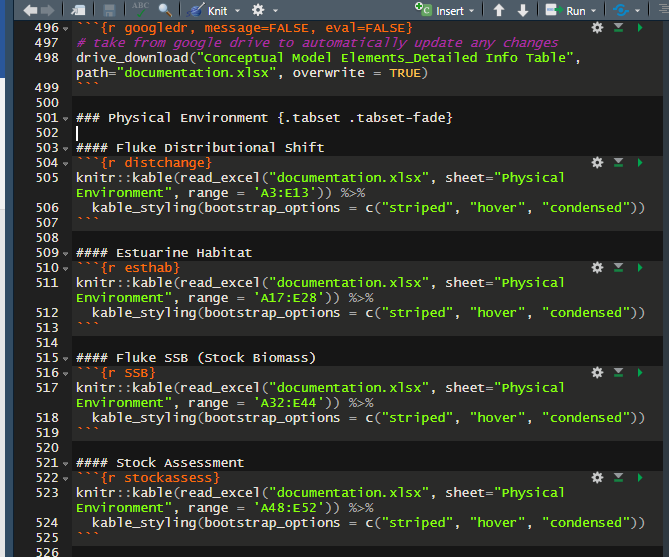Knit the document
This screenshot has width=669, height=557.
click(208, 10)
